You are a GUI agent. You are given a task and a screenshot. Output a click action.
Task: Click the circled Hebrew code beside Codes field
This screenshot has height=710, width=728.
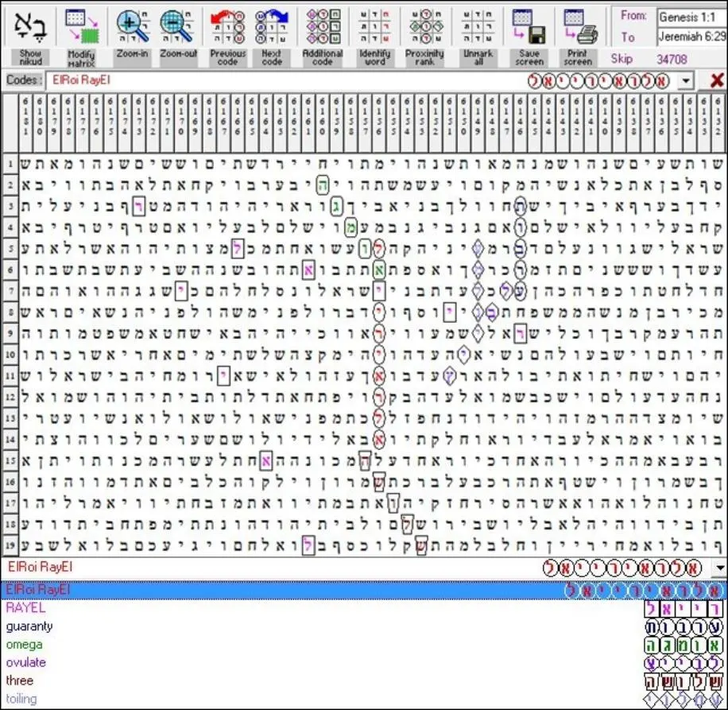(599, 81)
